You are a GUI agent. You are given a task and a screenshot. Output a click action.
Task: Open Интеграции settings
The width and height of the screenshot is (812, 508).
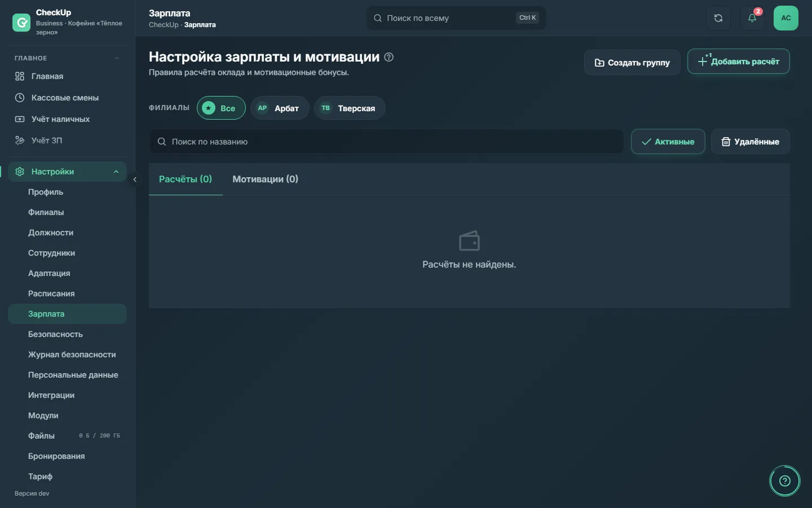(67, 395)
